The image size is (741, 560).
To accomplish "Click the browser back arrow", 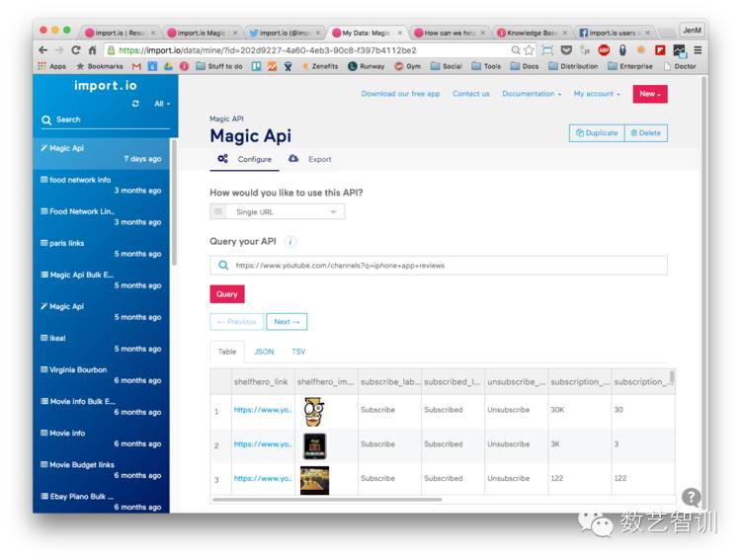I will [43, 50].
